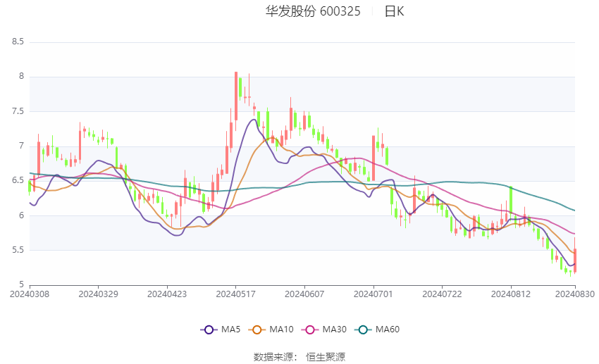Click the data source text 恒生聚源
The width and height of the screenshot is (599, 364).
326,357
